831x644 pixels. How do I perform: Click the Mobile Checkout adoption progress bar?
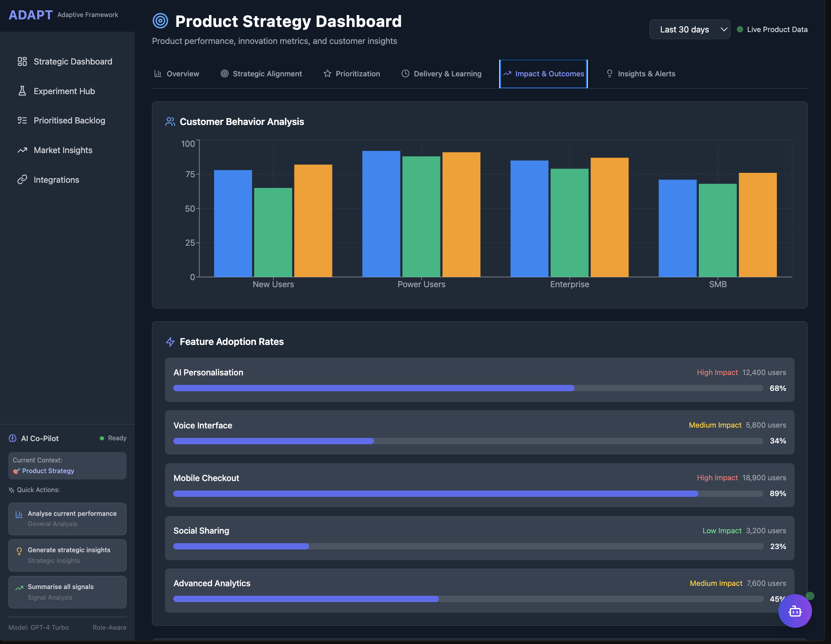click(x=468, y=494)
